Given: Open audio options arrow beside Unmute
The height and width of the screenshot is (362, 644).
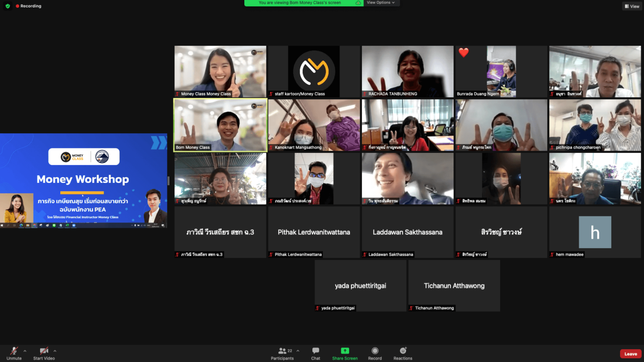Looking at the screenshot, I should 25,351.
